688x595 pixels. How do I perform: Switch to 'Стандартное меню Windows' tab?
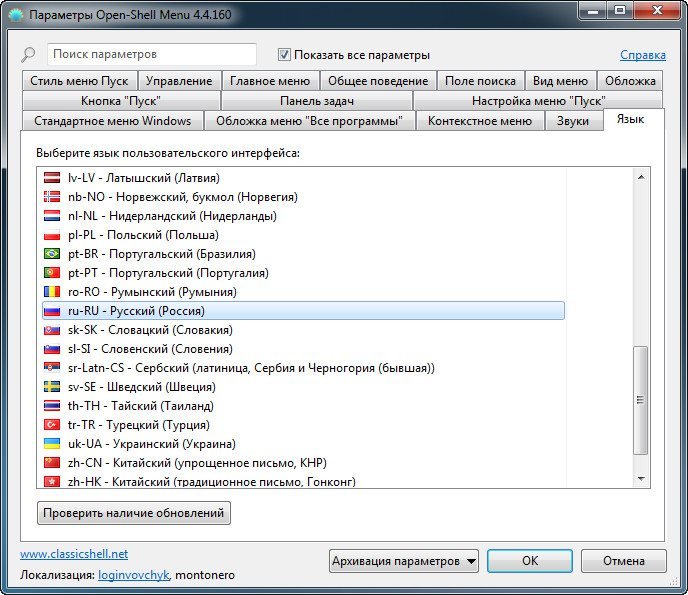(x=112, y=121)
